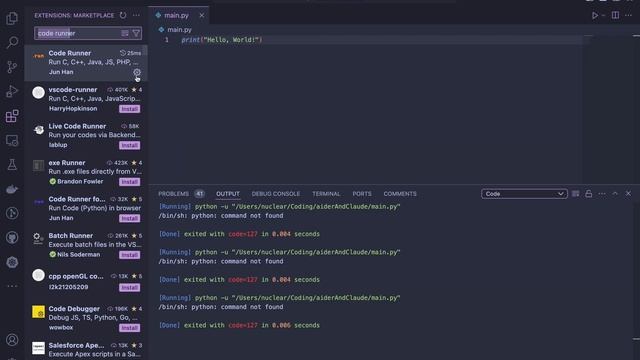Close the bottom panel

pos(629,194)
